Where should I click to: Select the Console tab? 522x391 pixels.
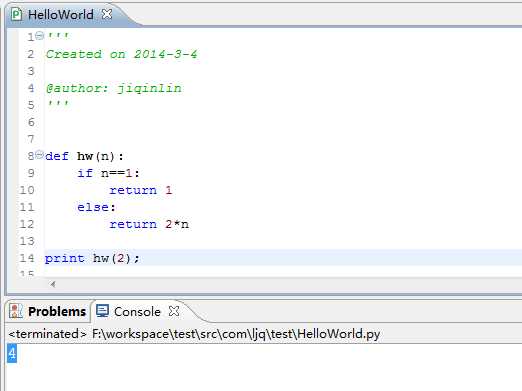click(x=137, y=312)
